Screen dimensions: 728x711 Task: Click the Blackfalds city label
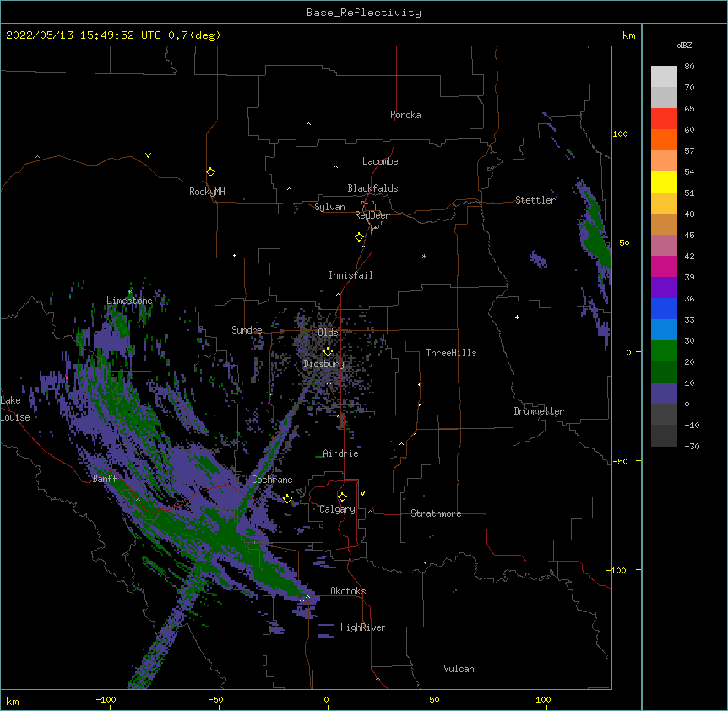pyautogui.click(x=372, y=188)
